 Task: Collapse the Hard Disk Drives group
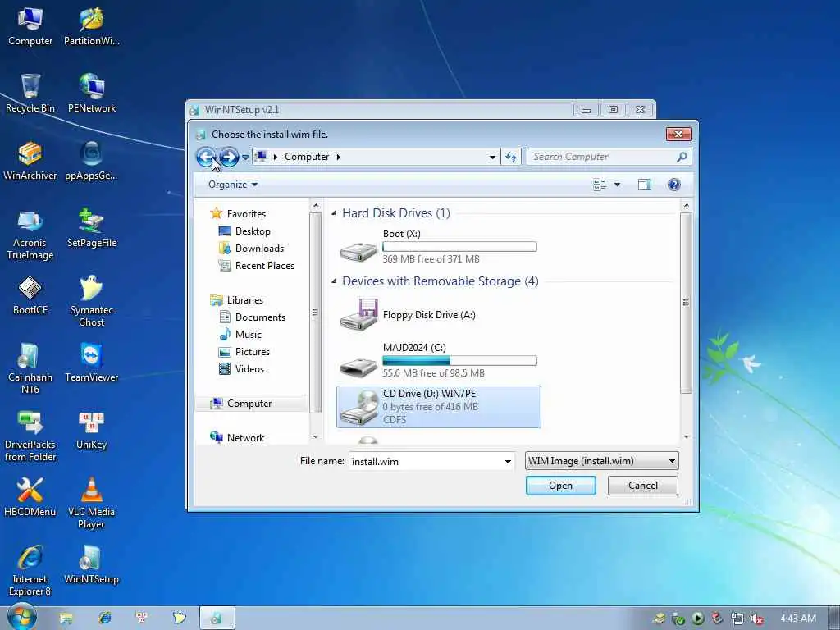click(335, 213)
